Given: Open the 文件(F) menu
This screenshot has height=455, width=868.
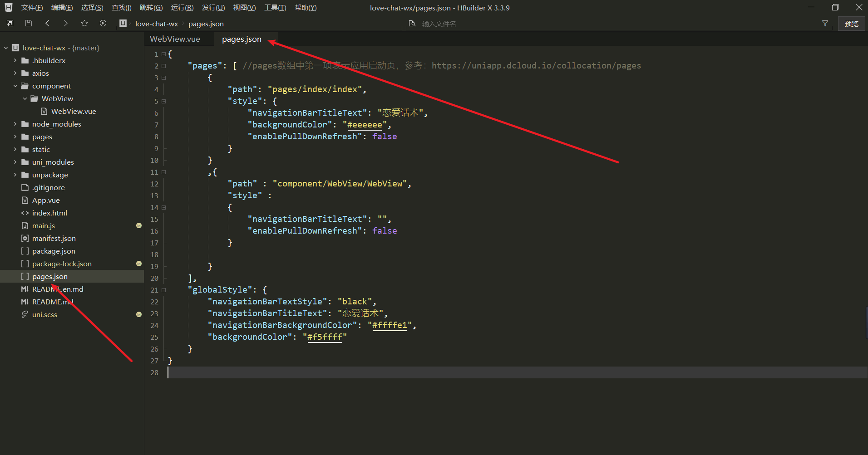Looking at the screenshot, I should tap(32, 8).
